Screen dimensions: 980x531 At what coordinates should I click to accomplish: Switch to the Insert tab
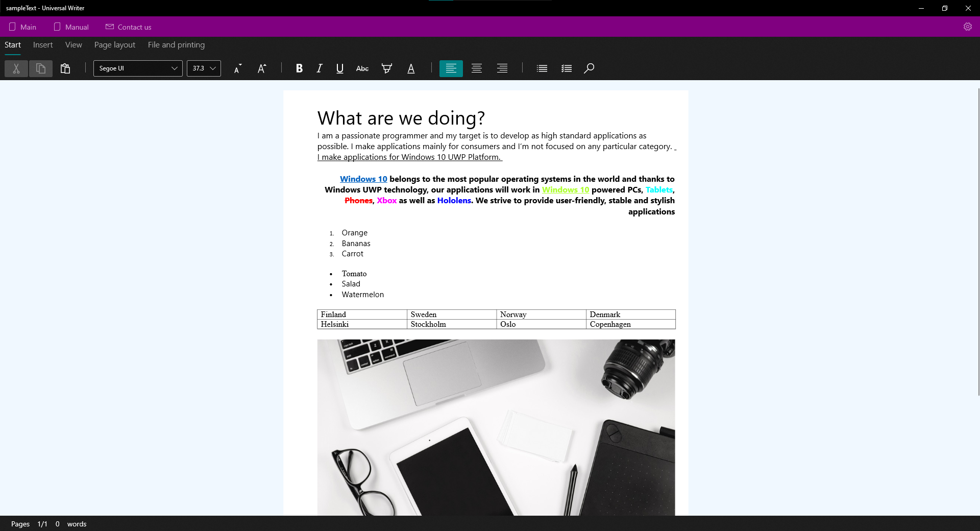[42, 45]
